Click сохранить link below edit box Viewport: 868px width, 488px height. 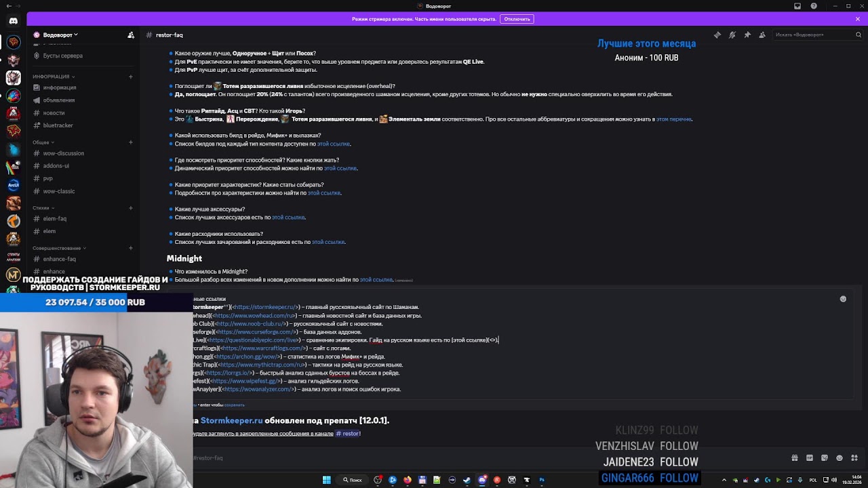[234, 405]
